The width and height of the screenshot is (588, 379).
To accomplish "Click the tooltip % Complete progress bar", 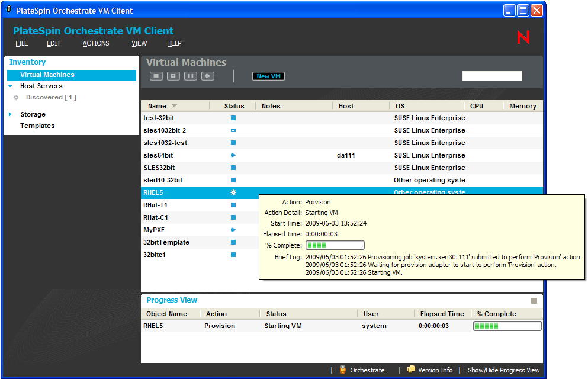I will 335,245.
